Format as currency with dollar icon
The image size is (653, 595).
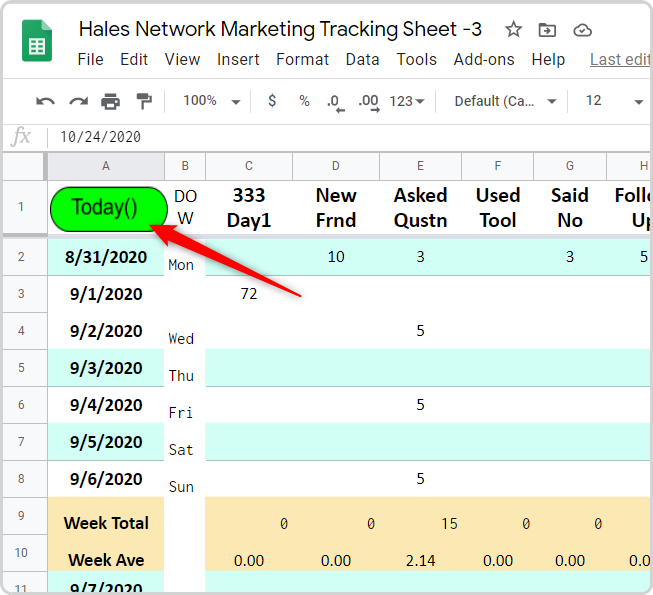272,101
